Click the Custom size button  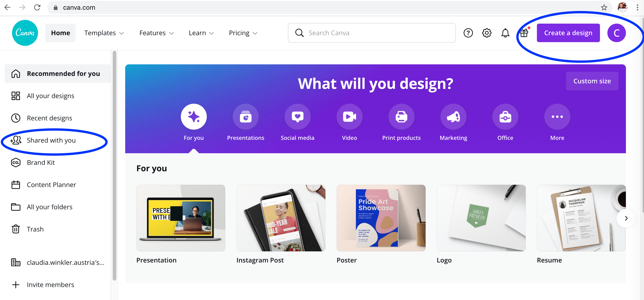[592, 81]
